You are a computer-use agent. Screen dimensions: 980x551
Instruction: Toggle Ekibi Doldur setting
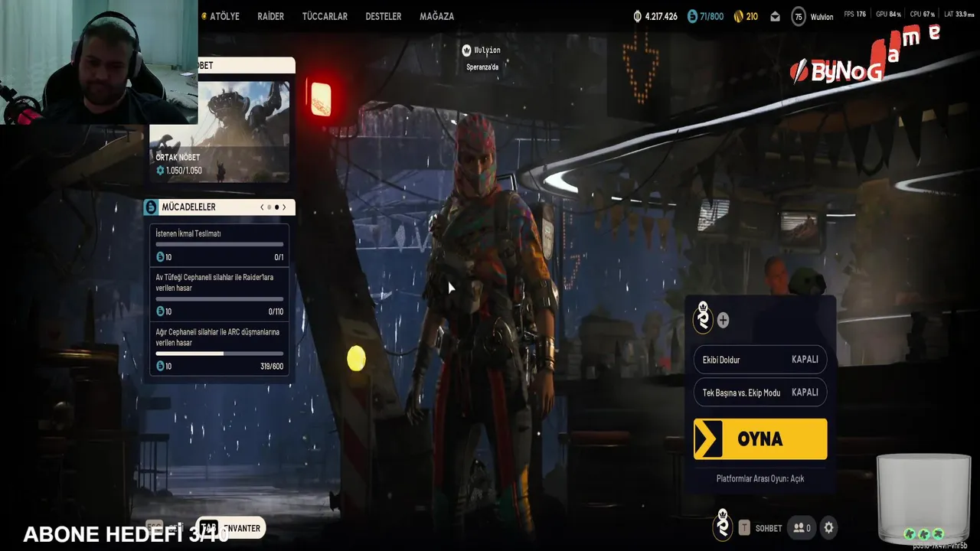click(760, 360)
